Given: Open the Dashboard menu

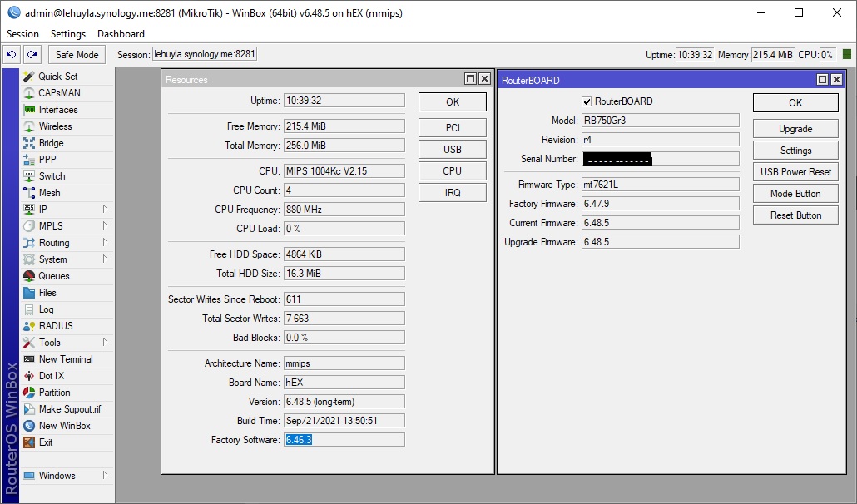Looking at the screenshot, I should coord(120,33).
